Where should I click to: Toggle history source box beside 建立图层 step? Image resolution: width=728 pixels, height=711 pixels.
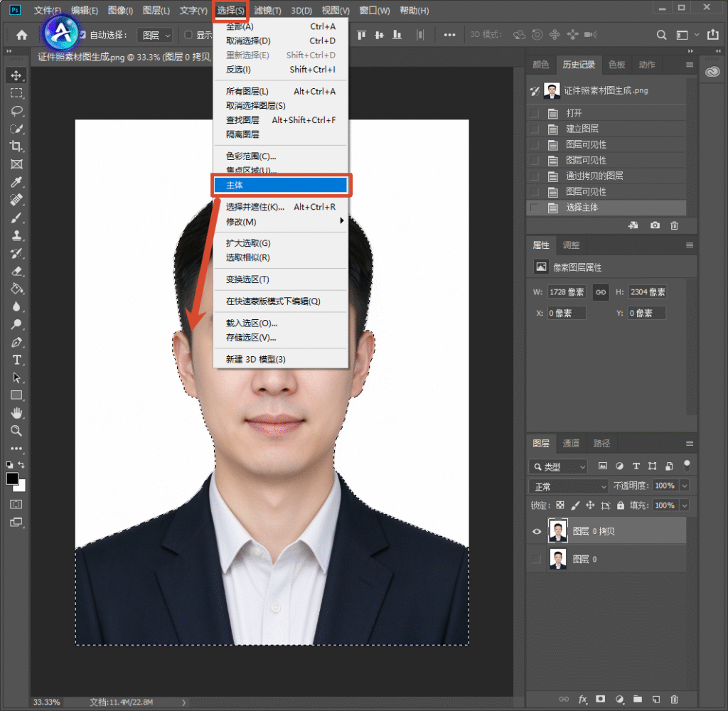[535, 129]
